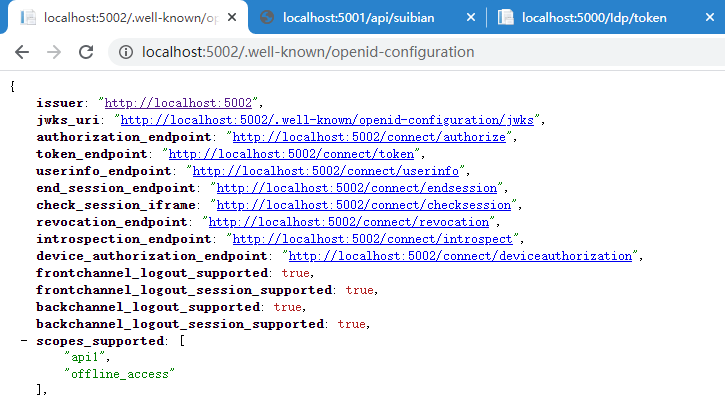Collapse the scopes_supported array

24,341
